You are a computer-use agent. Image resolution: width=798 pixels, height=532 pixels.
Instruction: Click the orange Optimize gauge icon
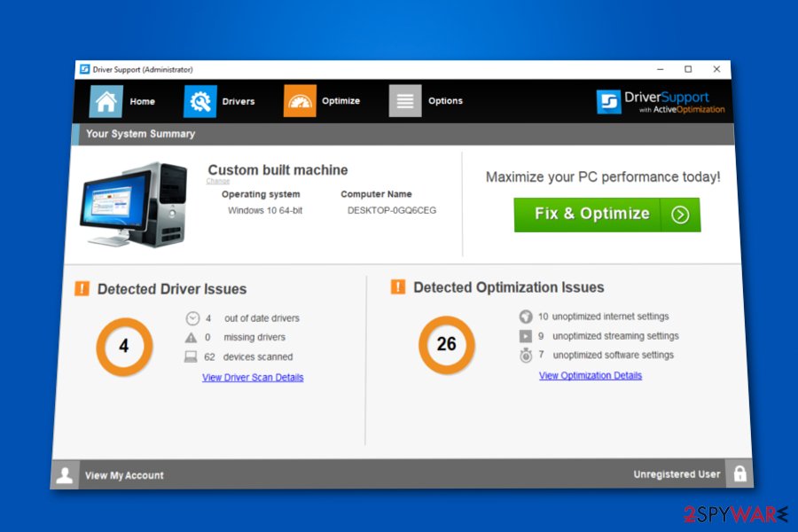coord(300,101)
